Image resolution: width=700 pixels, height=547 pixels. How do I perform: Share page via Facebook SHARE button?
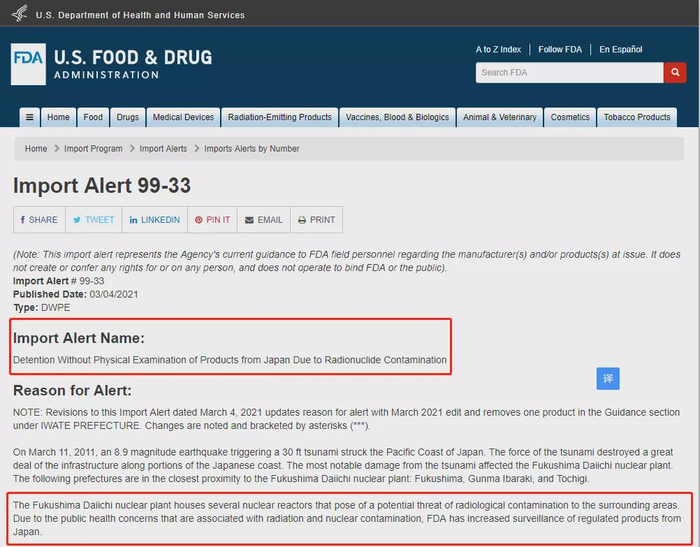[39, 220]
